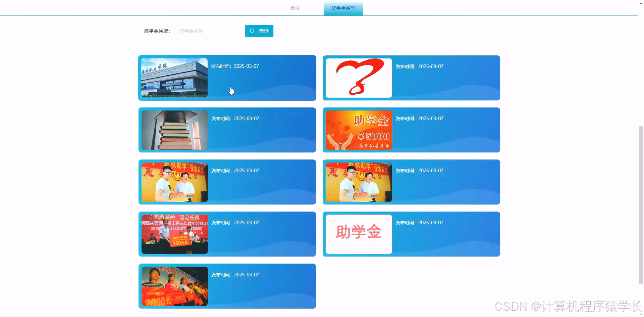Screen dimensions: 644x317
Task: Open the left 受助仪式 ceremony card
Action: (x=174, y=182)
